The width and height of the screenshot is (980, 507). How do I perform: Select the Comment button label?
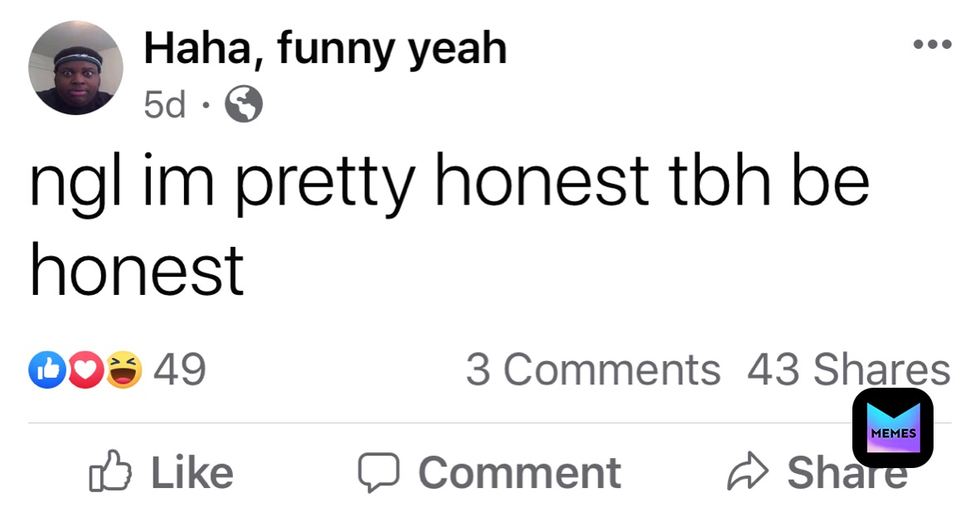519,472
